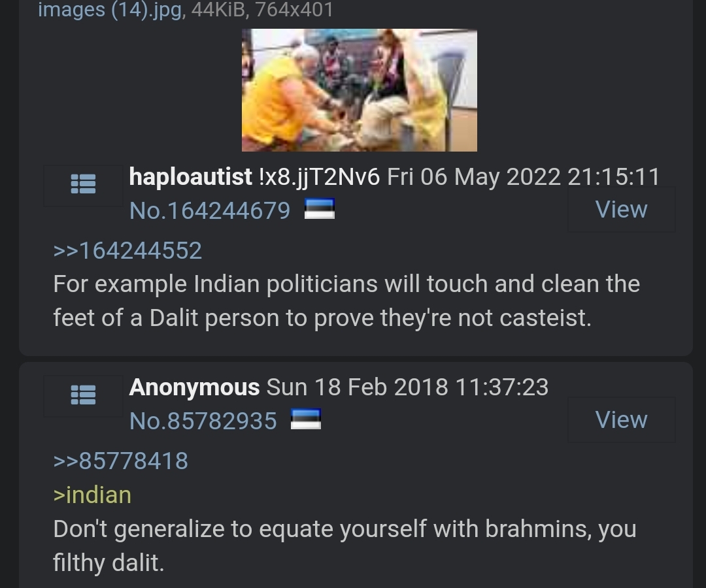Viewport: 706px width, 588px height.
Task: Click the reply text mentioning brahmins
Action: [345, 546]
